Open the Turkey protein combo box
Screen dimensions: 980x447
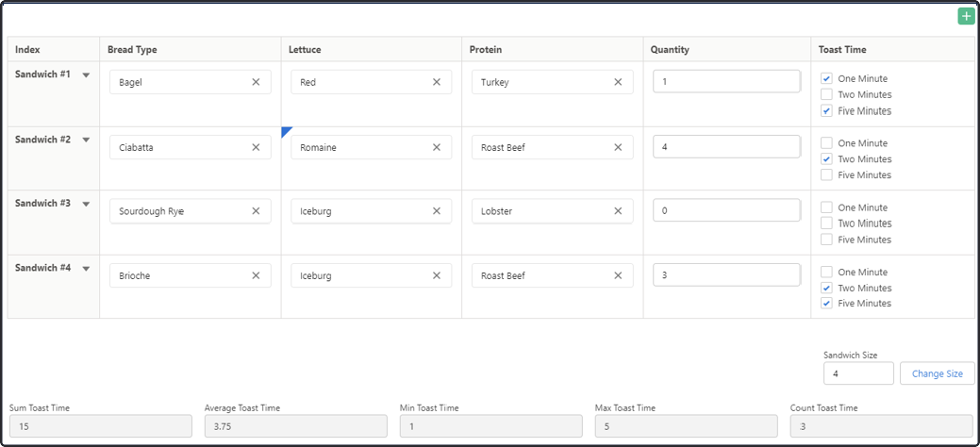coord(553,82)
